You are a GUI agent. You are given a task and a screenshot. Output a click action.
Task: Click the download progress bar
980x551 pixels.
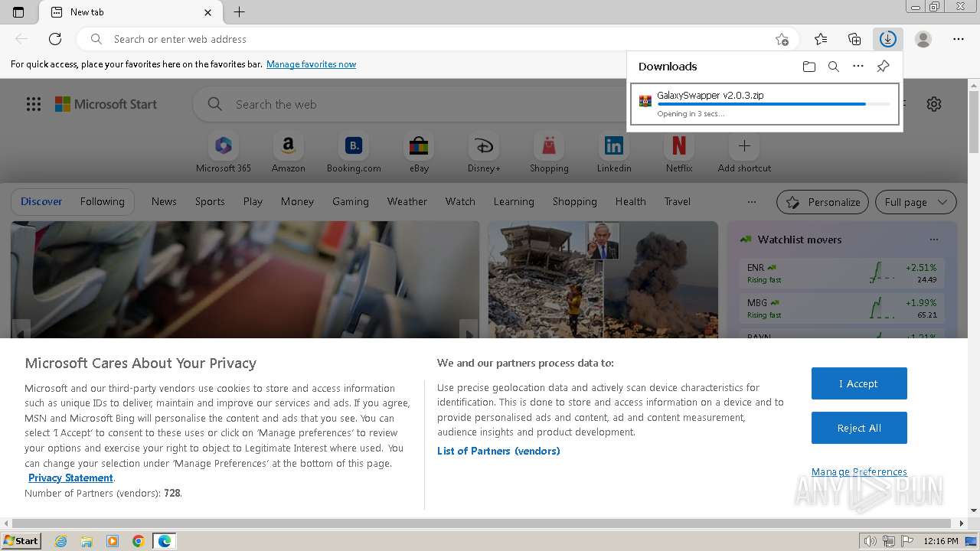[773, 104]
